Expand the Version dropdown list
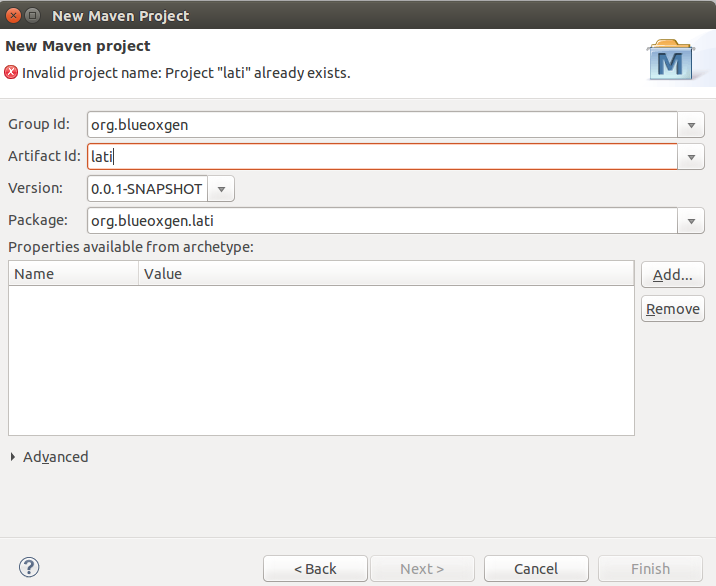This screenshot has width=716, height=586. pos(222,188)
